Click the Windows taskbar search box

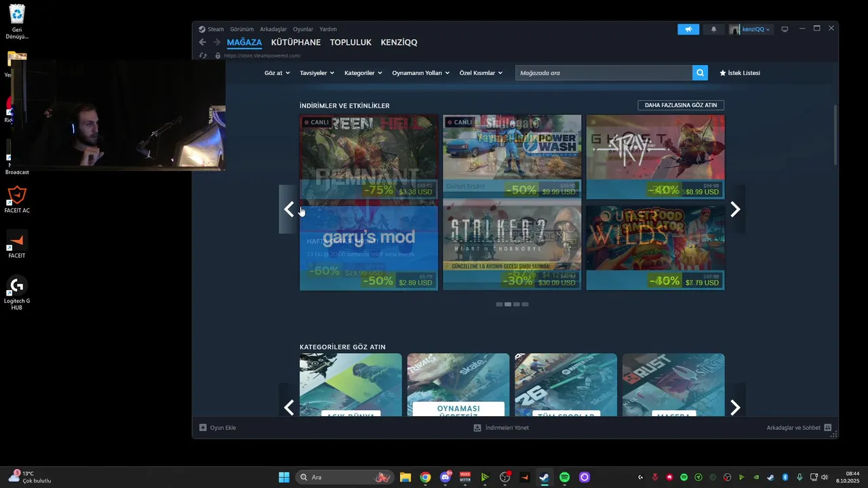pos(346,477)
